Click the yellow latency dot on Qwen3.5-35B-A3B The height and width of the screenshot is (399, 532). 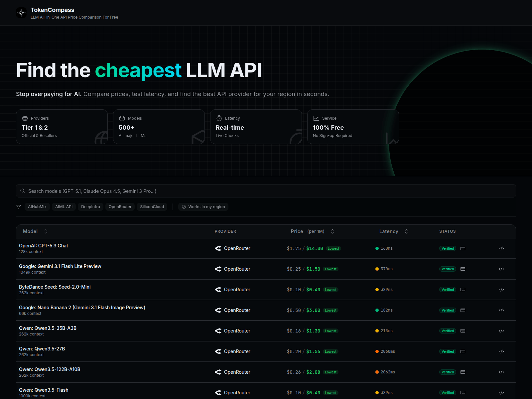click(377, 331)
